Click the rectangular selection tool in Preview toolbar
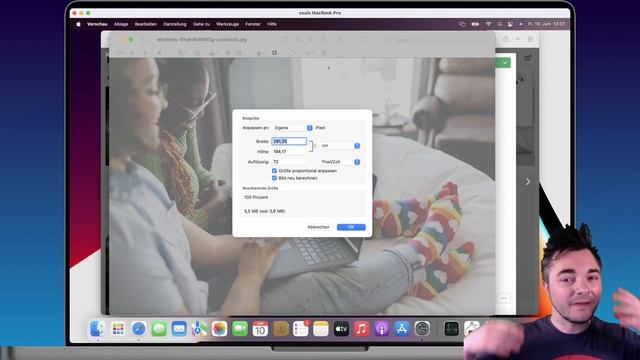 [120, 53]
